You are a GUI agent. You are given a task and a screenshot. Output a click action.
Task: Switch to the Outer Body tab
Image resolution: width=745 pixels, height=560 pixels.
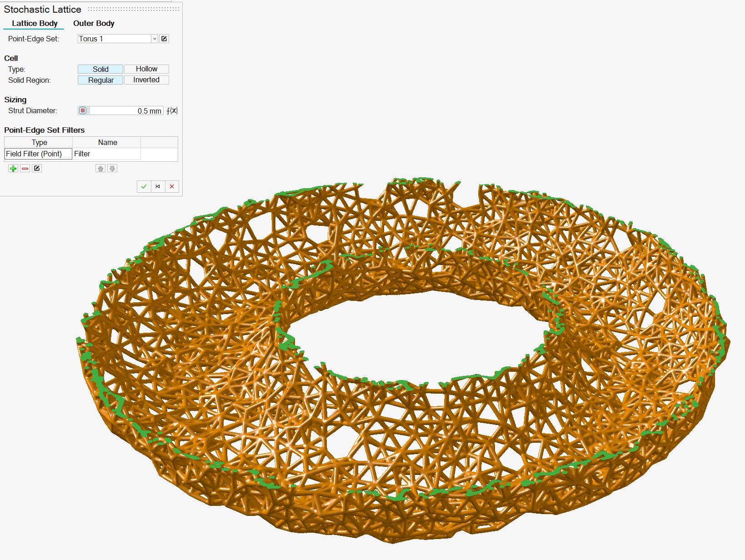94,23
